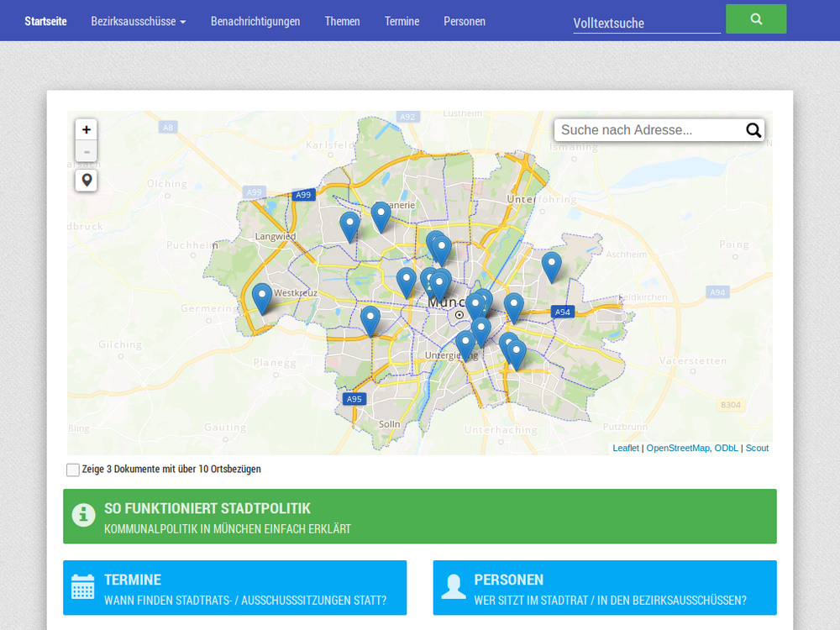Switch to the Themen section
Viewport: 840px width, 630px height.
click(x=342, y=21)
